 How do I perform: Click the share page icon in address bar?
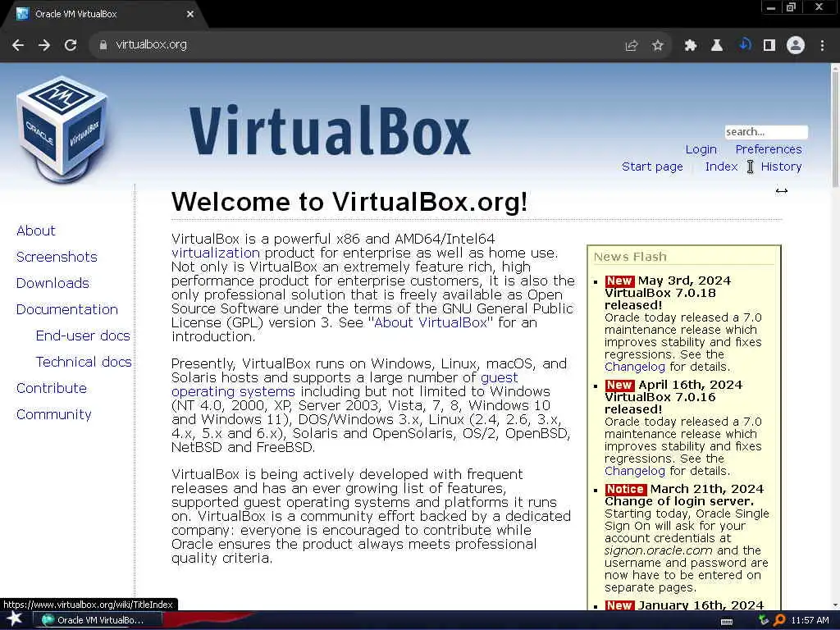[x=632, y=46]
